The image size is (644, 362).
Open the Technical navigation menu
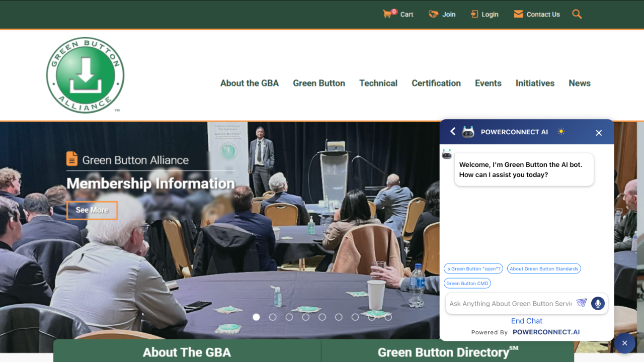click(378, 83)
